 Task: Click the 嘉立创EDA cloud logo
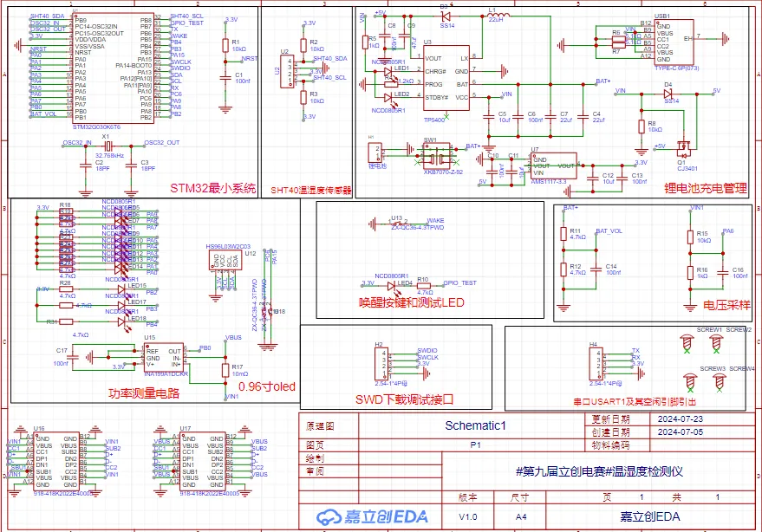tap(328, 516)
